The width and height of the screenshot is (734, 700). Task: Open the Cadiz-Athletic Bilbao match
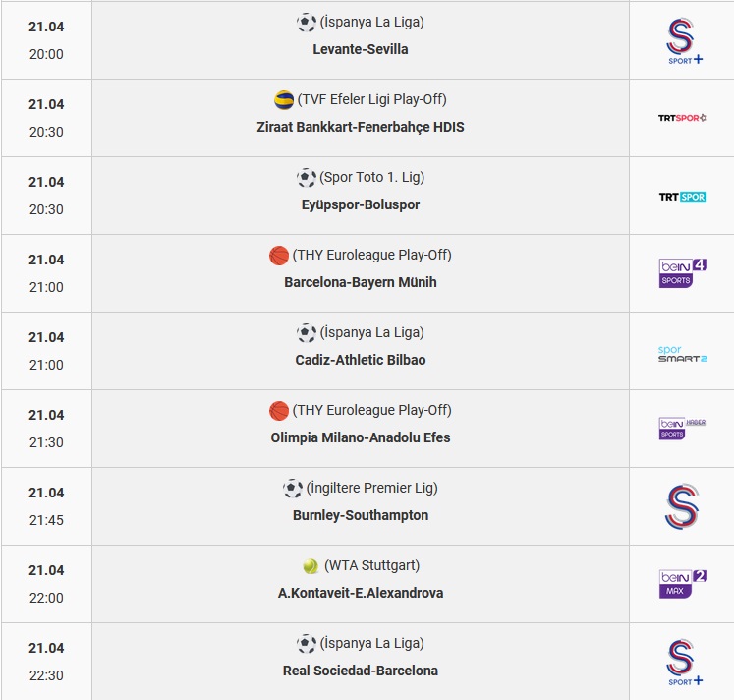[x=361, y=360]
